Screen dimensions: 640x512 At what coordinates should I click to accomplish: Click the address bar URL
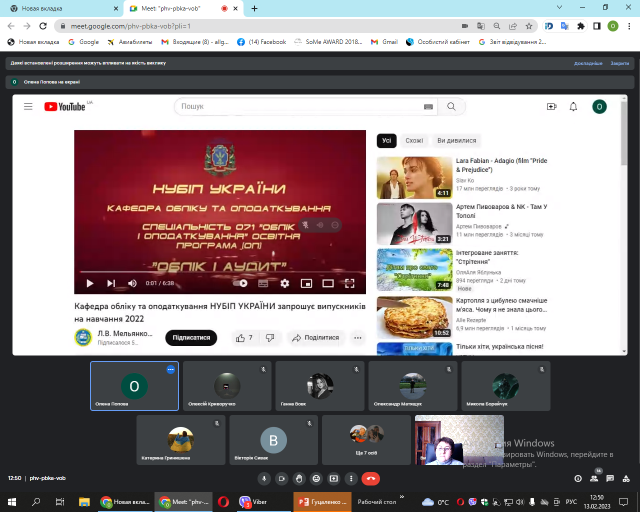click(131, 26)
